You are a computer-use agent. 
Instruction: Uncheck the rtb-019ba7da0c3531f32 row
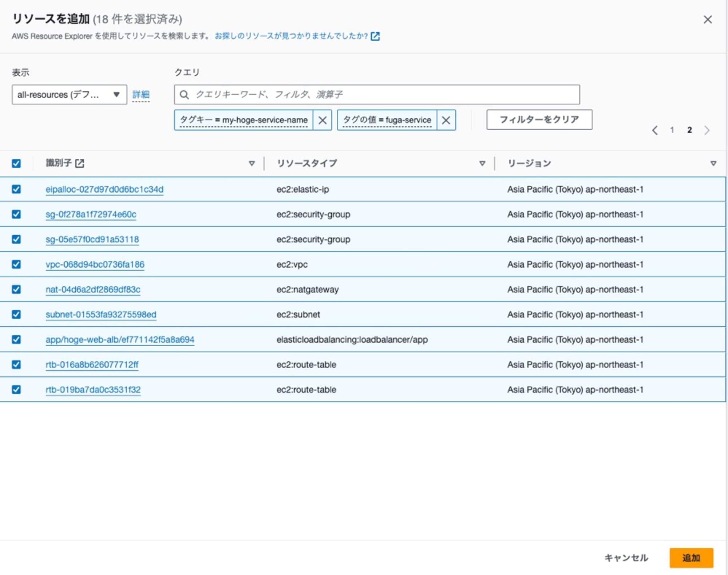(16, 390)
